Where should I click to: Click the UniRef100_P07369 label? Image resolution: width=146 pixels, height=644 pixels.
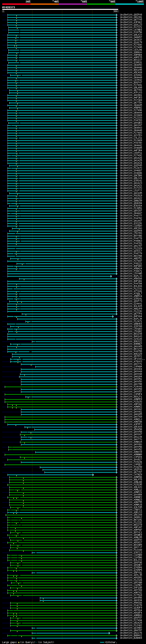point(131,100)
